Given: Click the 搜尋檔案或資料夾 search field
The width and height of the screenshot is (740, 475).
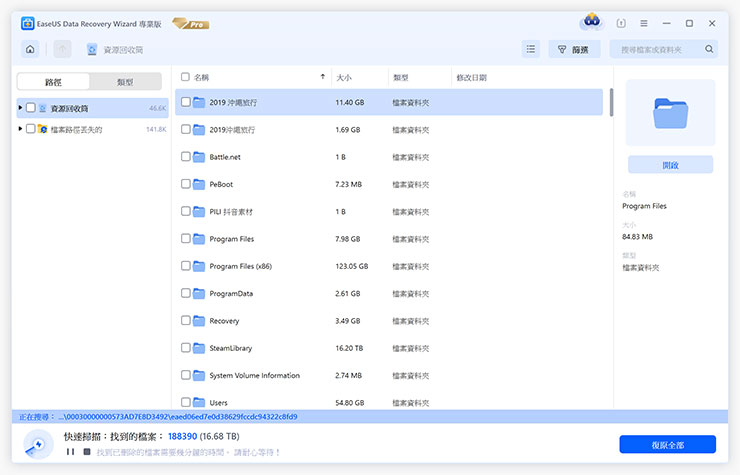Looking at the screenshot, I should tap(658, 49).
